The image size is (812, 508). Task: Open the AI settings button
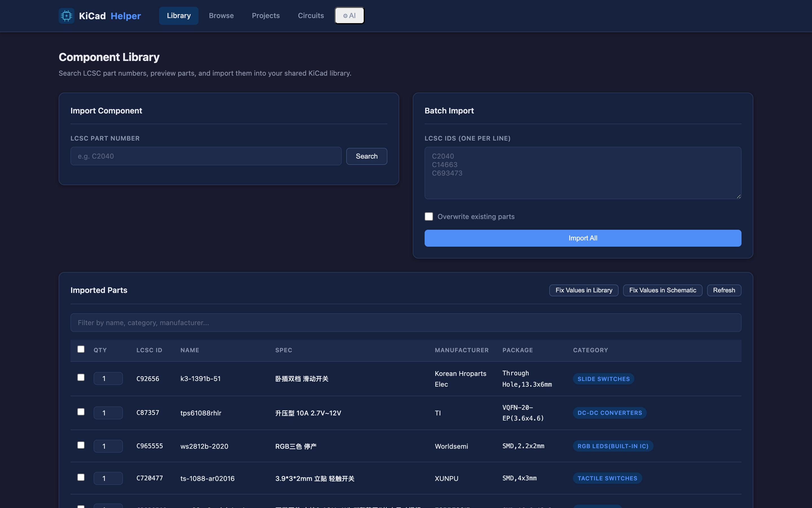(349, 16)
